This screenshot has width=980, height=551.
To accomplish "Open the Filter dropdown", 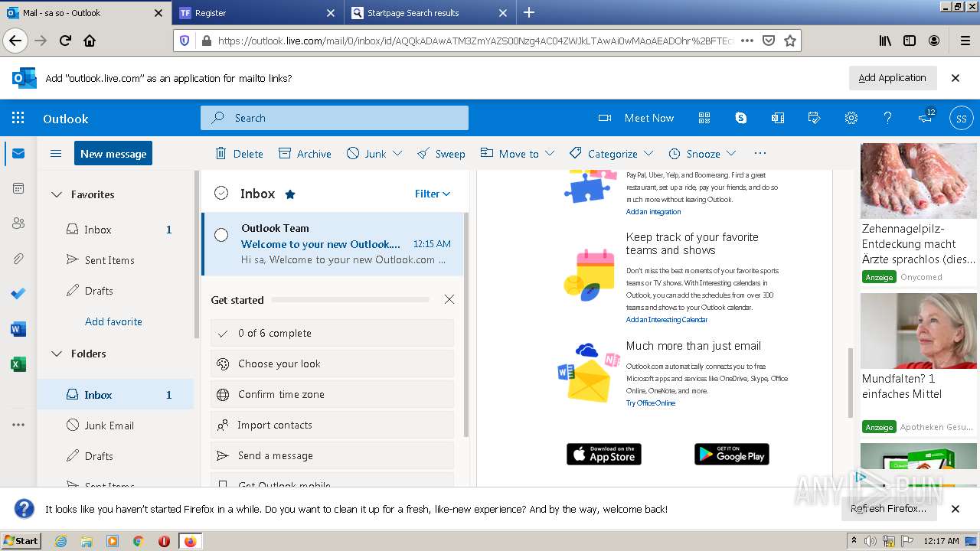I will click(x=433, y=194).
